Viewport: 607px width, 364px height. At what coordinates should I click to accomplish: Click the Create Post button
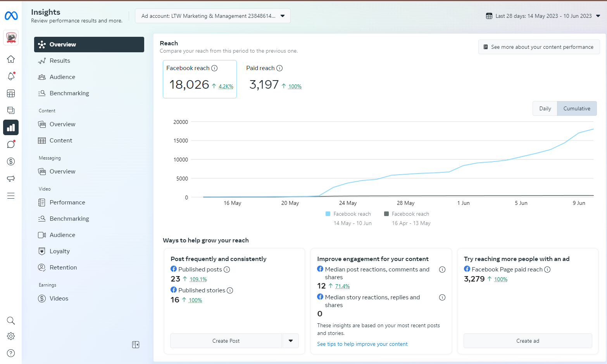tap(226, 341)
